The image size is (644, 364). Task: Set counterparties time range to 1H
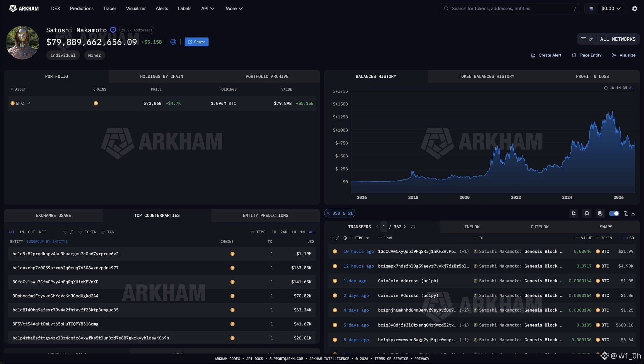point(274,232)
